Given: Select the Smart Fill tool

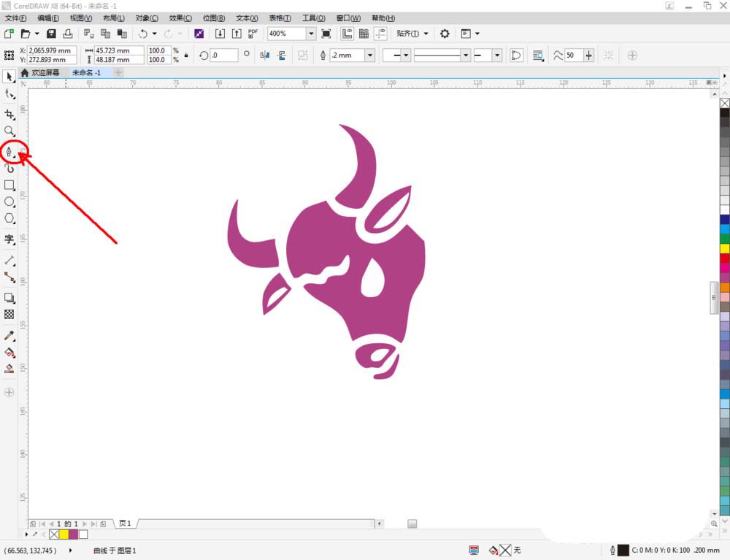Looking at the screenshot, I should [x=9, y=369].
